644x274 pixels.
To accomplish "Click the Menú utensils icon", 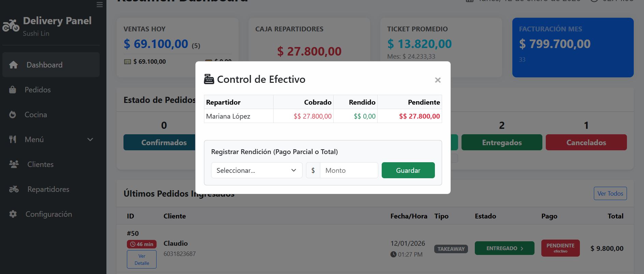I will tap(13, 139).
